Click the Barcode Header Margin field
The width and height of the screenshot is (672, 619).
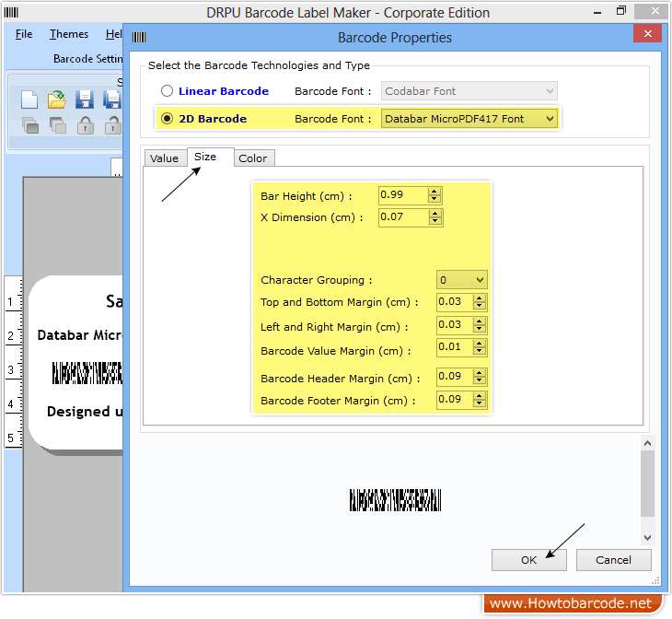pos(455,377)
